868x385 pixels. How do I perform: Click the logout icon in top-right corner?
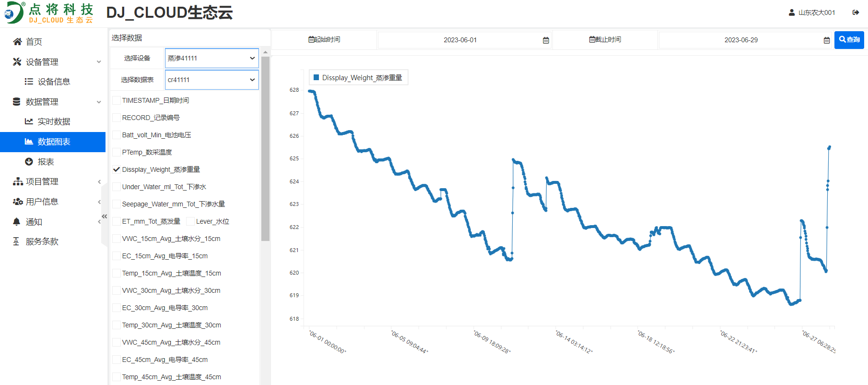click(x=856, y=12)
